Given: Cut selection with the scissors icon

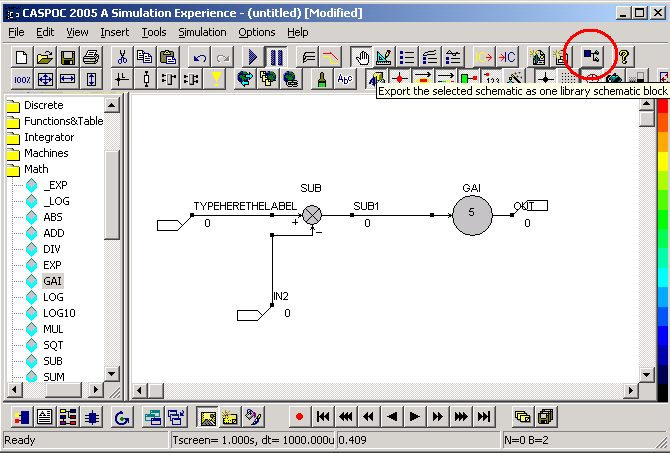Looking at the screenshot, I should (x=122, y=57).
